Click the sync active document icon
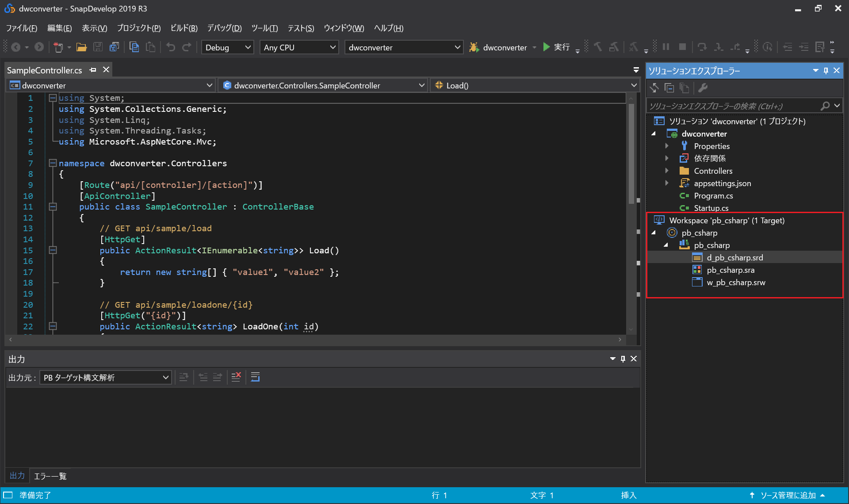This screenshot has width=849, height=504. point(654,88)
